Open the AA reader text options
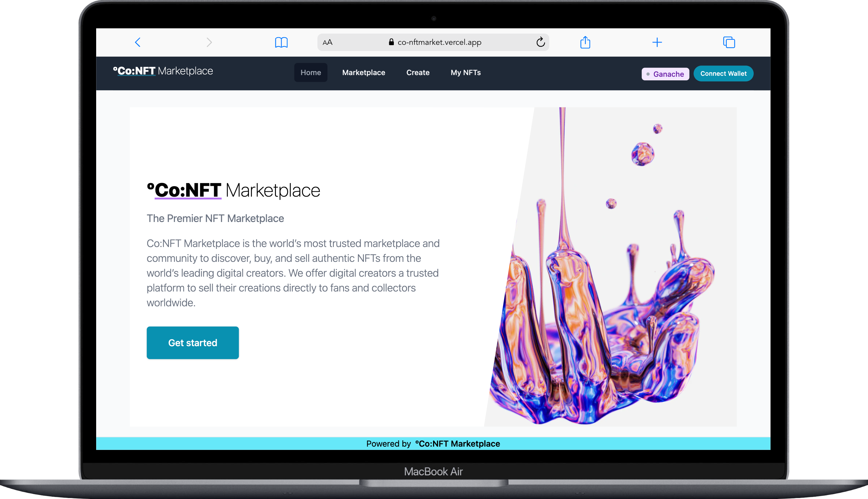This screenshot has height=499, width=868. [x=327, y=42]
